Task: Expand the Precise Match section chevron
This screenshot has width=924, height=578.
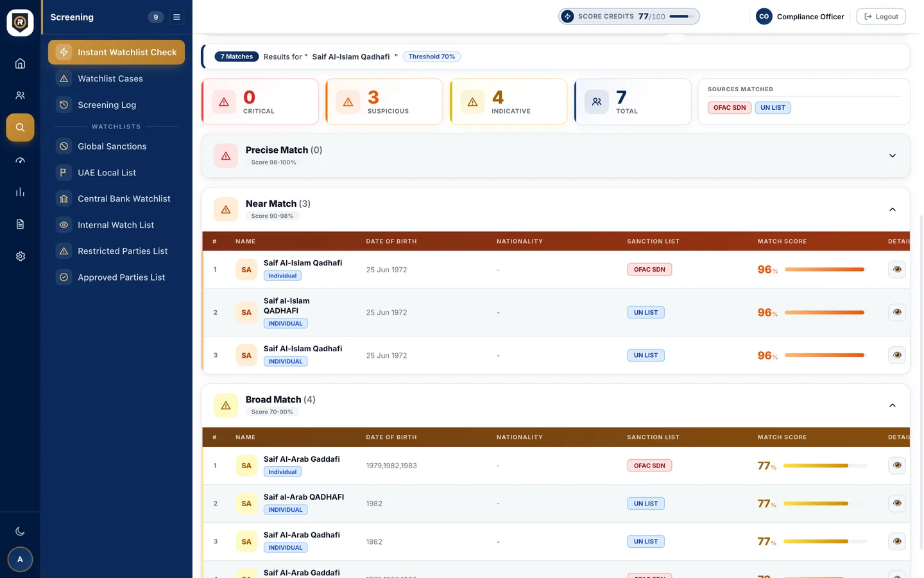Action: pyautogui.click(x=893, y=156)
